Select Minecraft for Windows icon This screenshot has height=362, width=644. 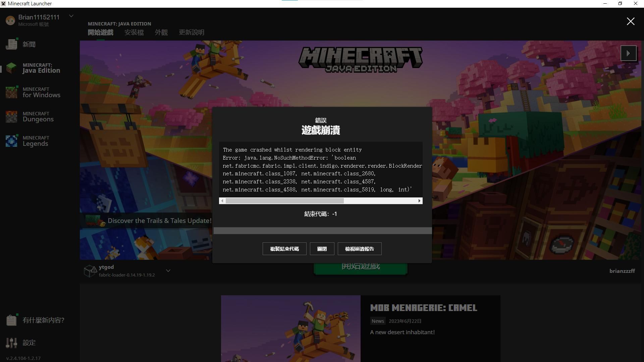point(11,92)
